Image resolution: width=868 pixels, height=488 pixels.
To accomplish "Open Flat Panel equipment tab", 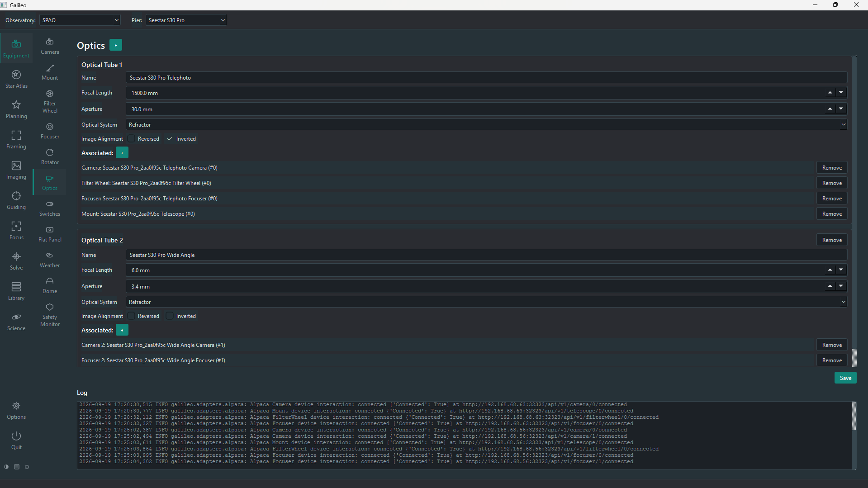I will click(50, 234).
